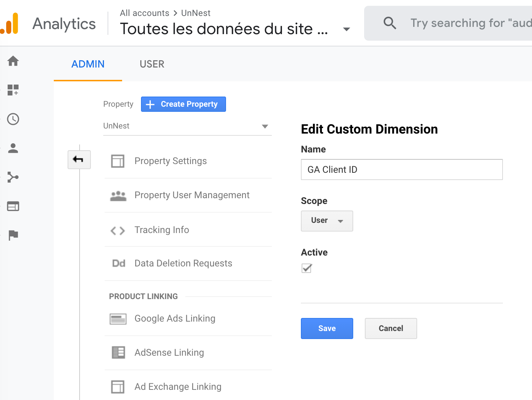Click the Tracking Info code brackets icon
The width and height of the screenshot is (532, 400).
pyautogui.click(x=118, y=230)
